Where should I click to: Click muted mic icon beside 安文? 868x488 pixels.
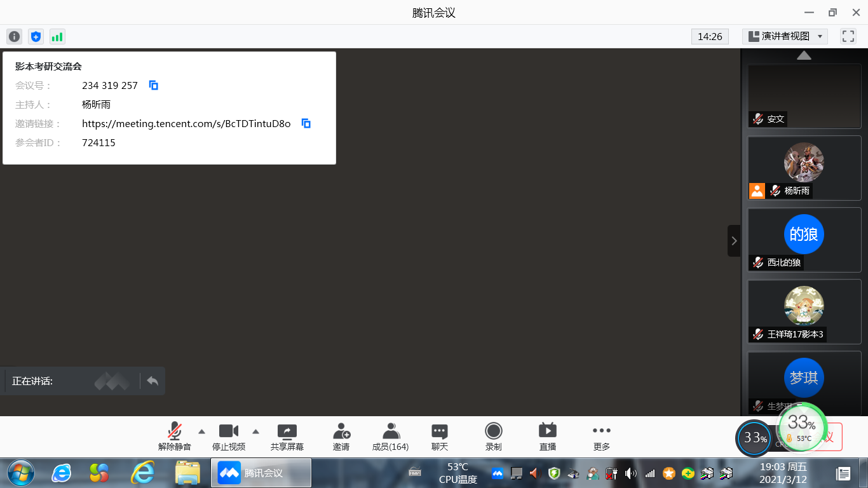[757, 119]
